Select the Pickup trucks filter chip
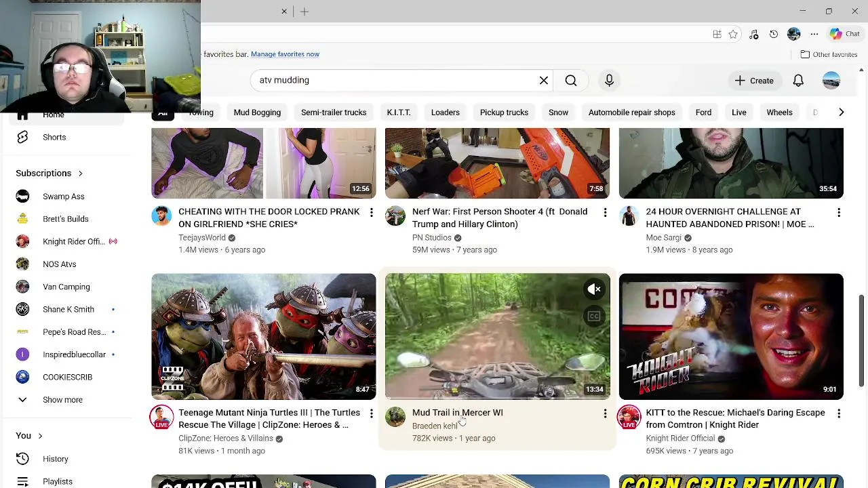 504,113
